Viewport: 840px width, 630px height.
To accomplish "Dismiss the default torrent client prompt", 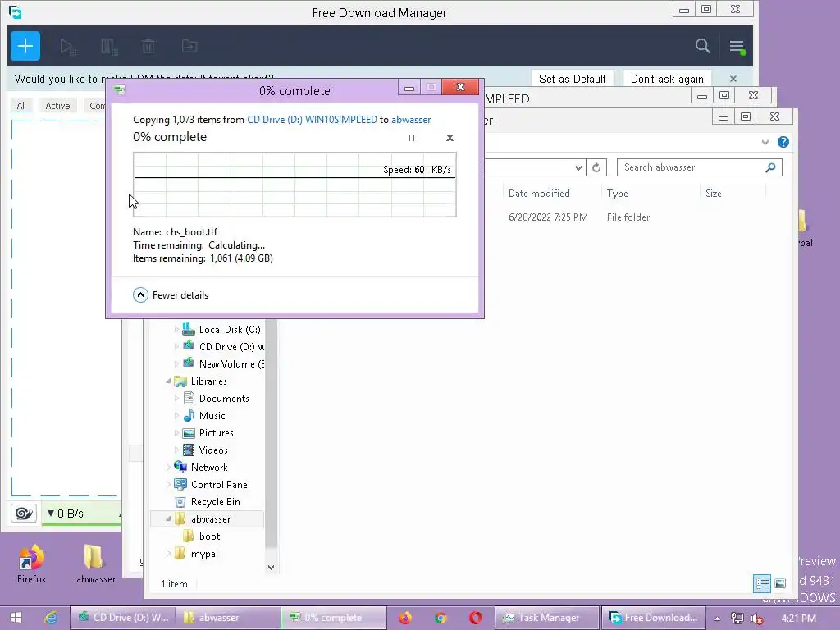I will (x=733, y=79).
